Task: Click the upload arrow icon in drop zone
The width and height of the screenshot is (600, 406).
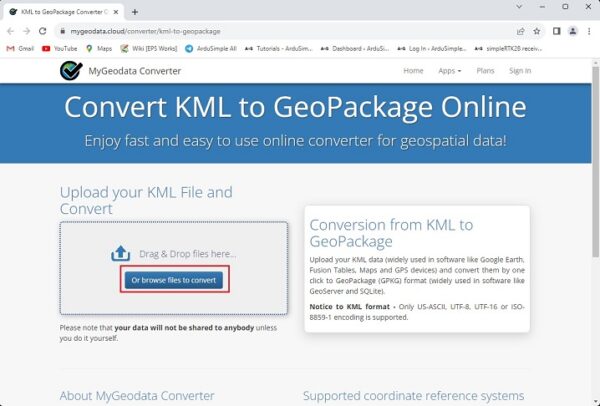Action: 121,253
